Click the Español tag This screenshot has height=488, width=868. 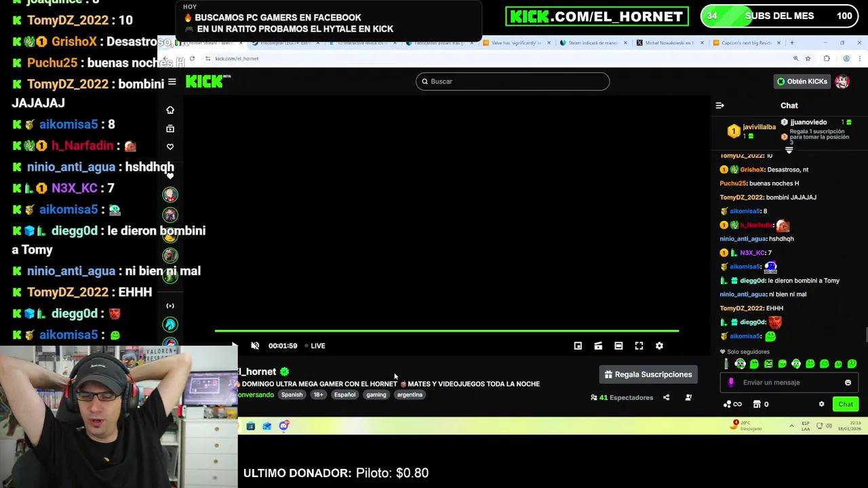point(344,394)
